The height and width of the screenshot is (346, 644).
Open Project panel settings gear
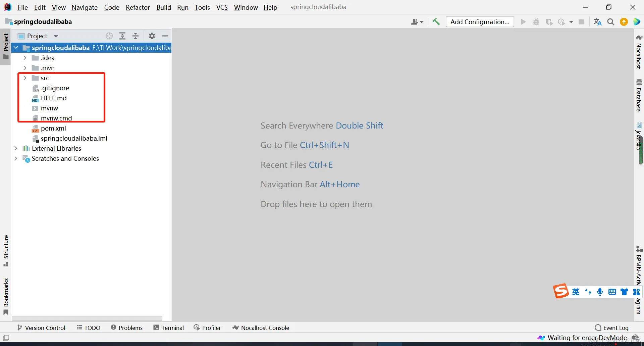152,36
